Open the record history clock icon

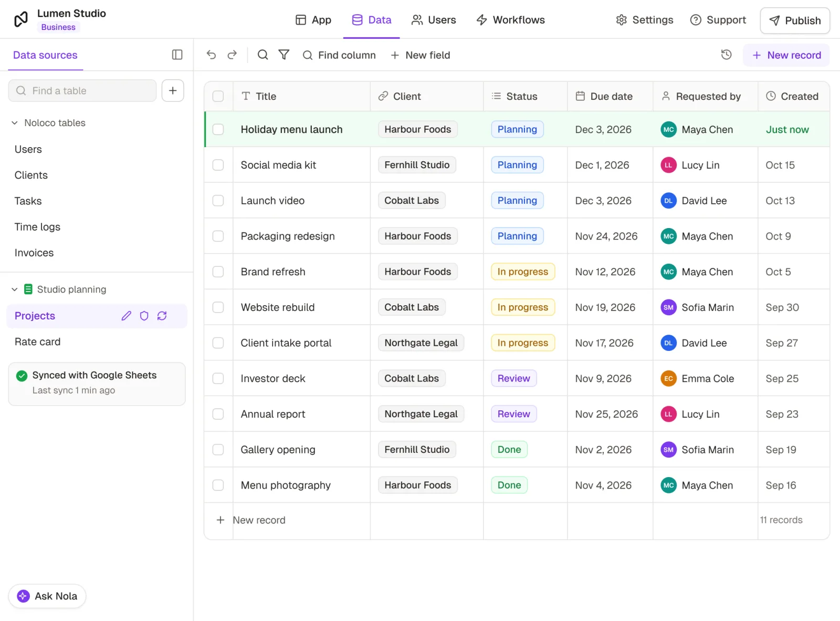(727, 55)
